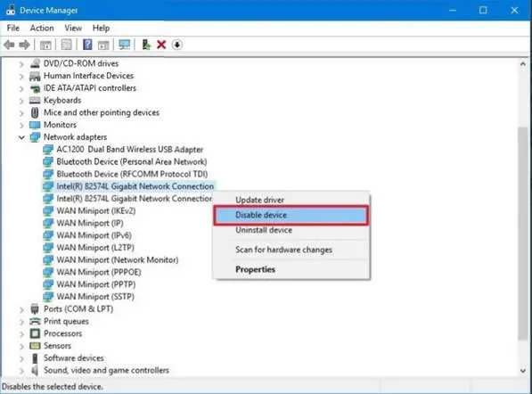Click the green Update device driver toolbar icon
532x394 pixels.
click(x=146, y=45)
